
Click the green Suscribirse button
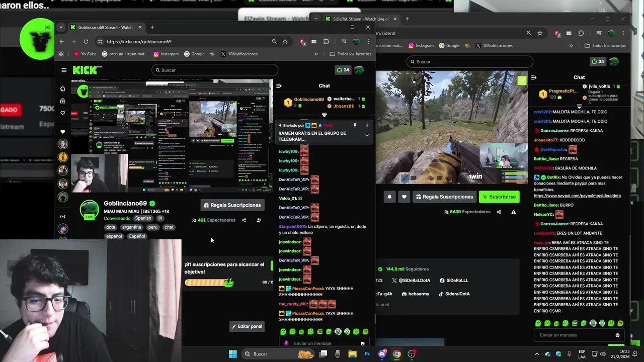[x=499, y=197]
